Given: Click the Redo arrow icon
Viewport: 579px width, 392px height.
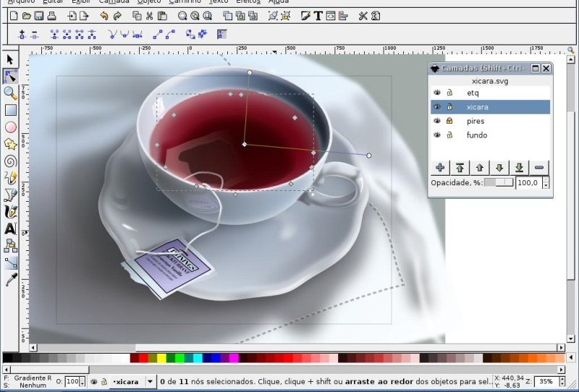Looking at the screenshot, I should (x=117, y=16).
